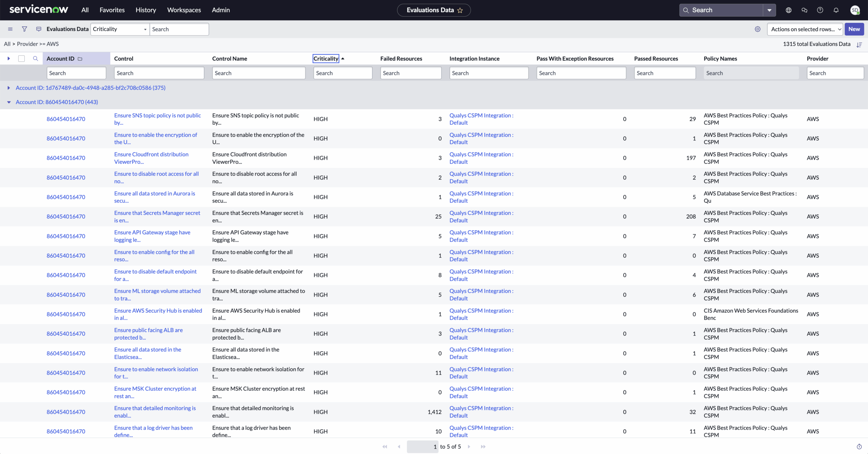Open the Admin menu
Screen dimensions: 868x454
pyautogui.click(x=221, y=10)
